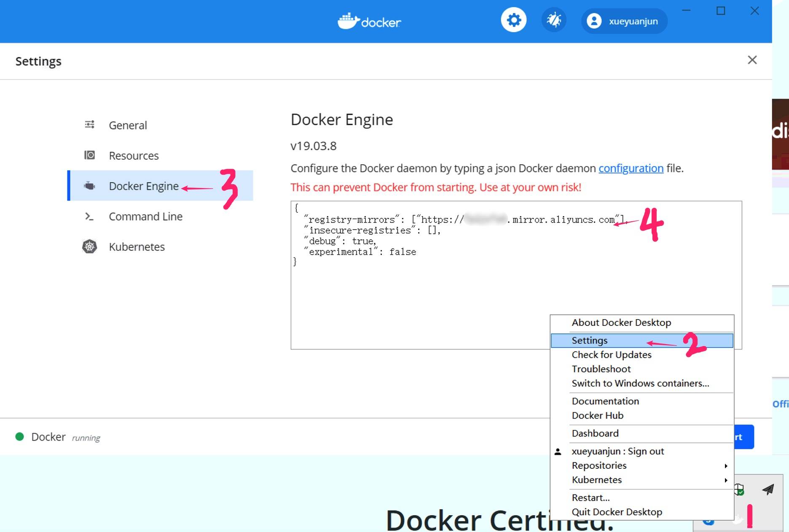Choose Settings from the context menu

(x=589, y=340)
